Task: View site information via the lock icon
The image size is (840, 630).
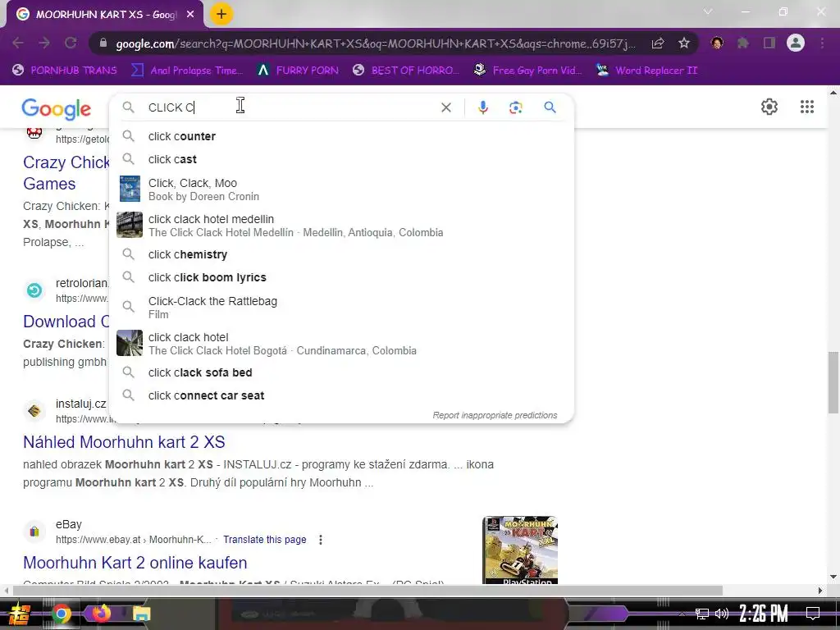Action: click(x=103, y=43)
